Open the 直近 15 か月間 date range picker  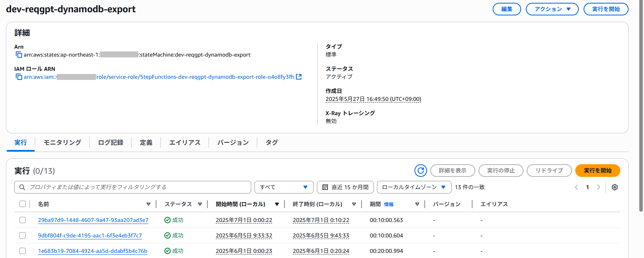(x=345, y=187)
